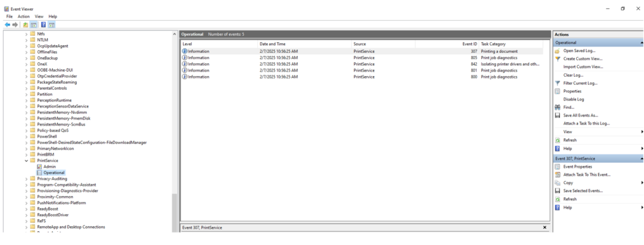Viewport: 644px width, 245px height.
Task: Click the Up One Level folder toolbar icon
Action: (x=26, y=25)
